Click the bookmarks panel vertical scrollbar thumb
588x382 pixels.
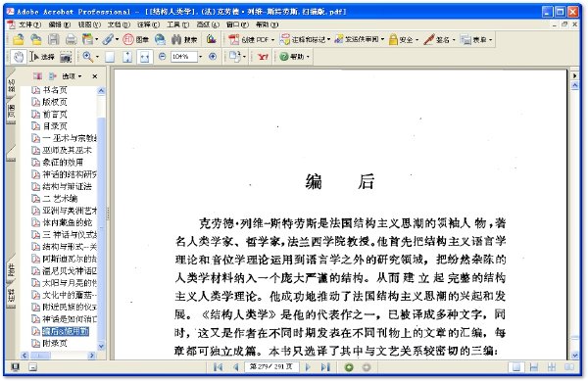click(x=101, y=228)
